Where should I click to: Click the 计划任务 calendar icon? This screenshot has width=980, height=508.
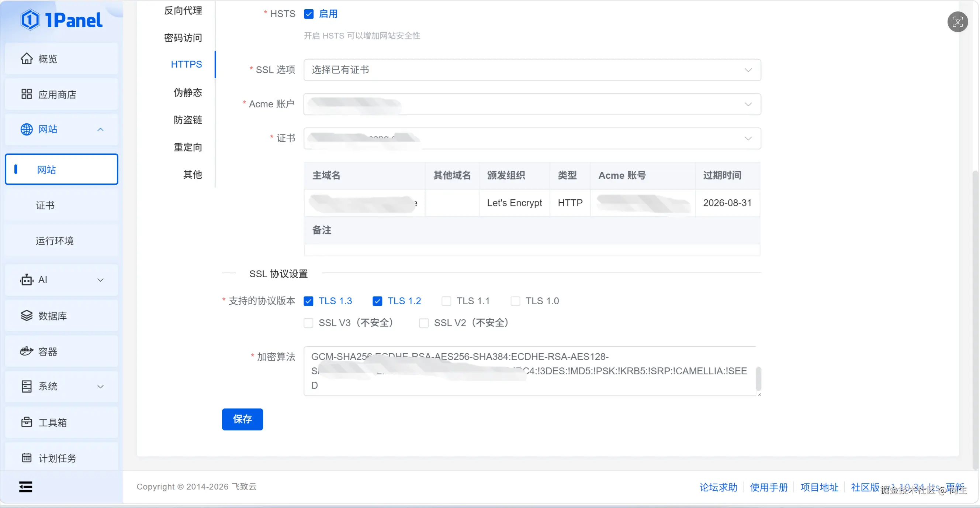pos(26,458)
